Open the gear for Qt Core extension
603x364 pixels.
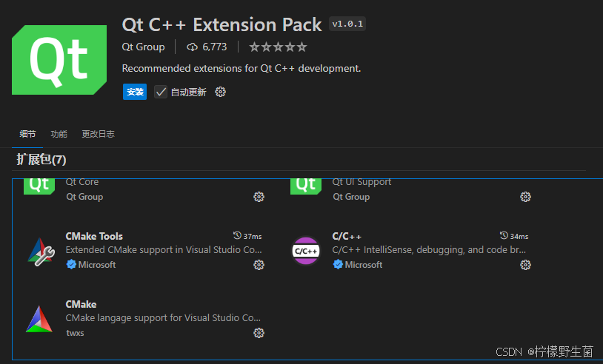(259, 197)
